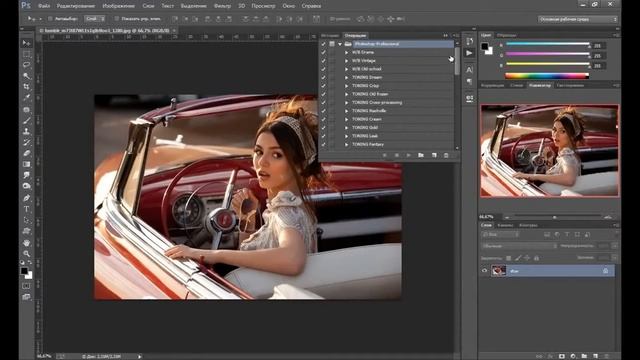Viewport: 640px width, 360px height.
Task: Click the new action set folder icon
Action: pos(421,155)
